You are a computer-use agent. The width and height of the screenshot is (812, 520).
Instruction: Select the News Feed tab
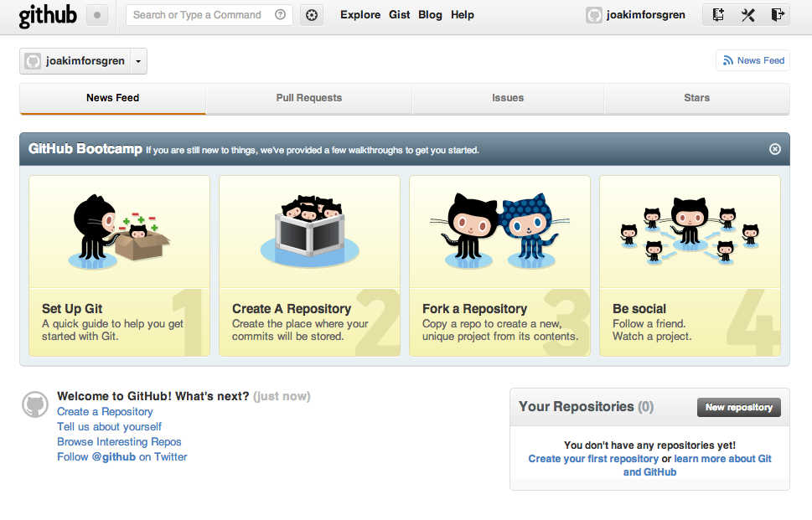(x=113, y=98)
